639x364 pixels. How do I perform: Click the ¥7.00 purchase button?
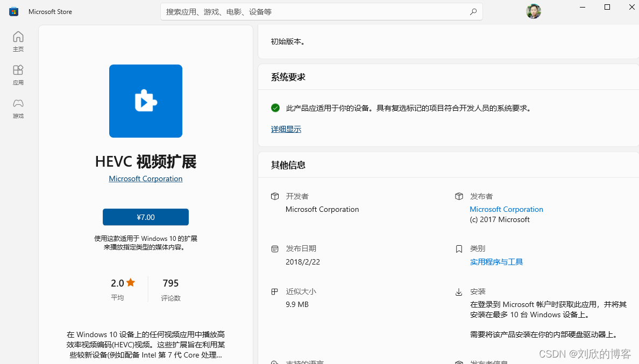click(x=145, y=217)
